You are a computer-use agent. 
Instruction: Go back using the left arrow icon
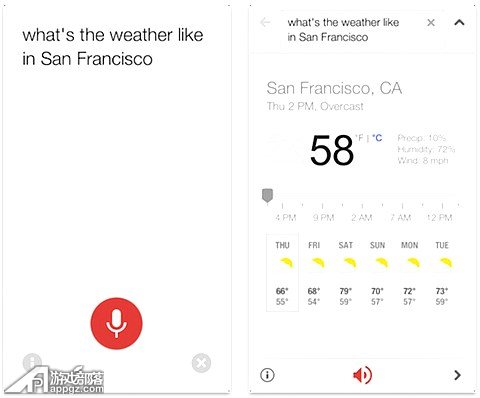(x=265, y=23)
